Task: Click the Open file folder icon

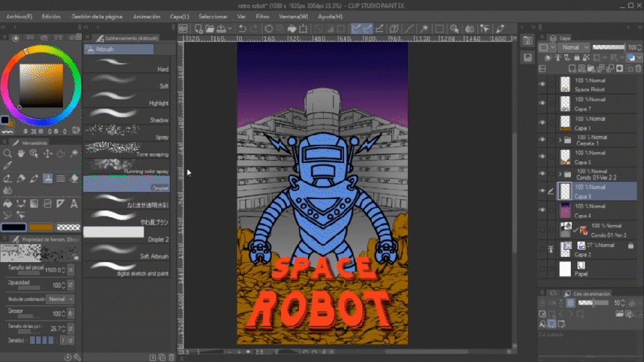Action: coord(210,29)
